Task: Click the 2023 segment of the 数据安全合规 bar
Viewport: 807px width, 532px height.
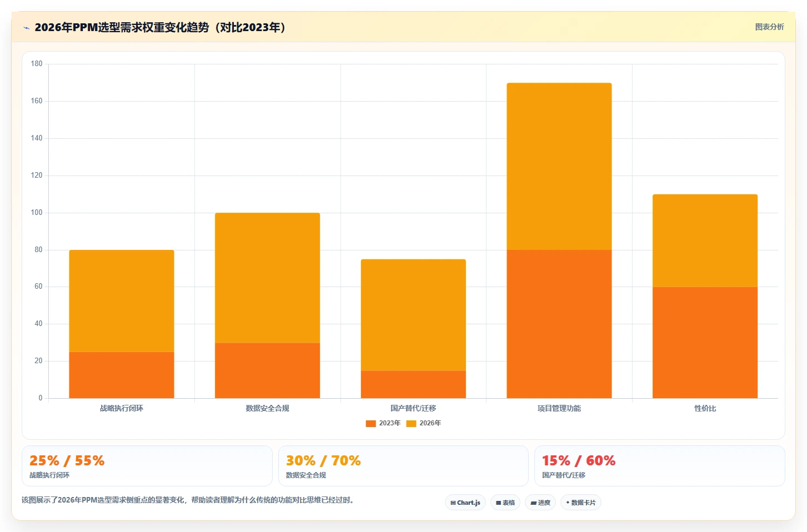Action: point(267,370)
